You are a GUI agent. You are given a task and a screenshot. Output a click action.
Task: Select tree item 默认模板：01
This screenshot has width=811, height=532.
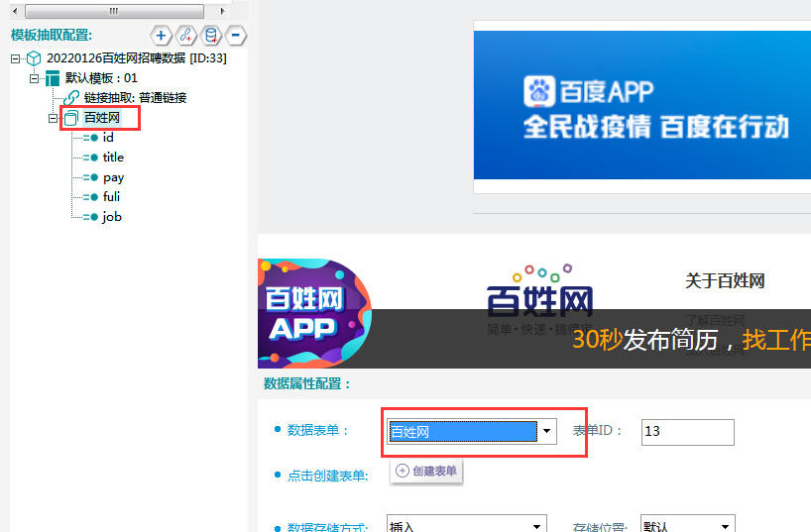pos(101,78)
